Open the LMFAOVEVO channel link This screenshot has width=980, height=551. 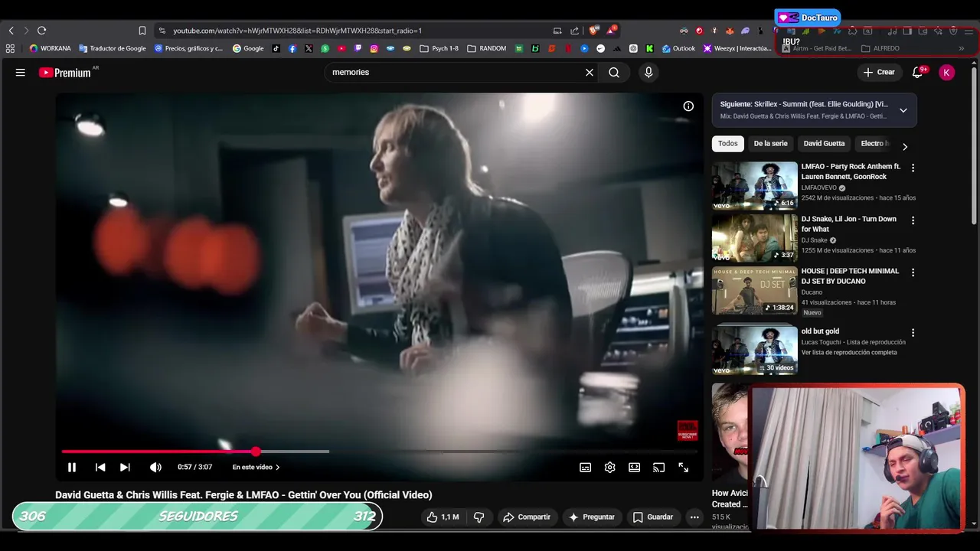[818, 188]
